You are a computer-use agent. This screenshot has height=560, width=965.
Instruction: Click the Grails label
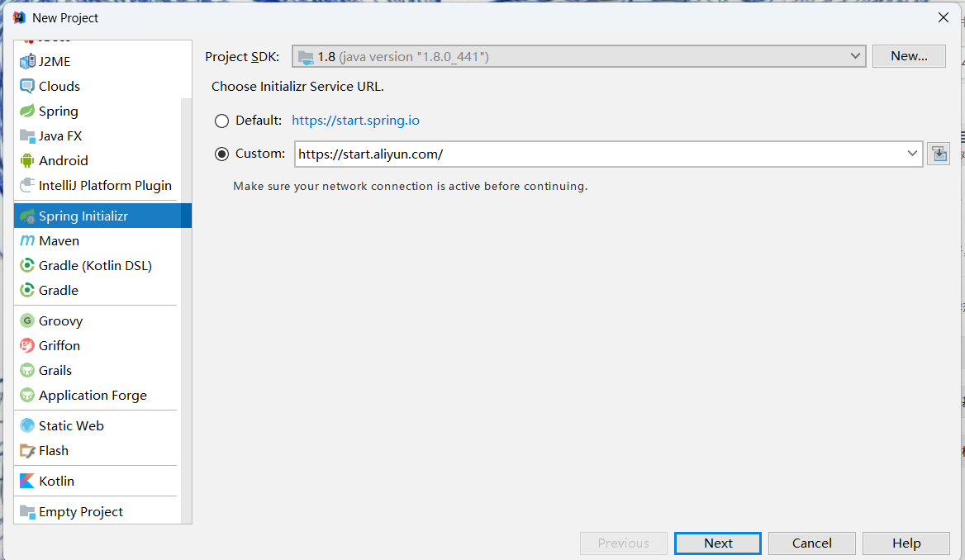coord(55,371)
